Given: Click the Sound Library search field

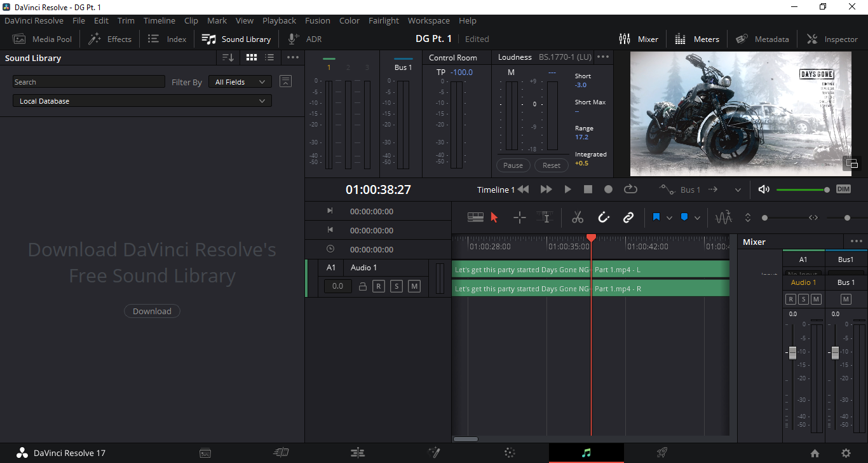Looking at the screenshot, I should [89, 82].
